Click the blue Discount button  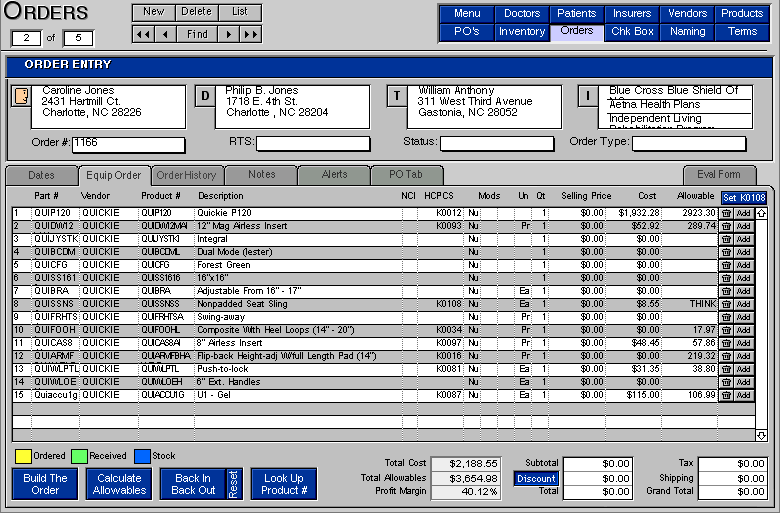(536, 479)
